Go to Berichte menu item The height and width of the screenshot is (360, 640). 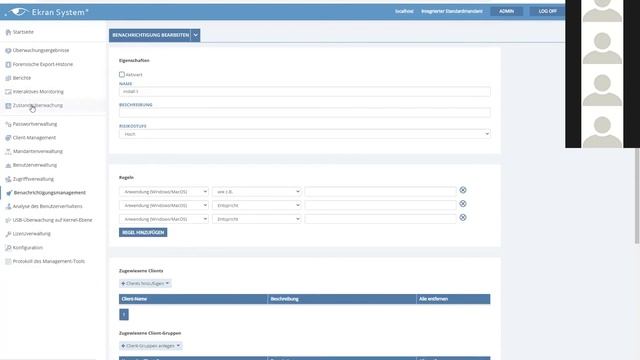click(22, 78)
